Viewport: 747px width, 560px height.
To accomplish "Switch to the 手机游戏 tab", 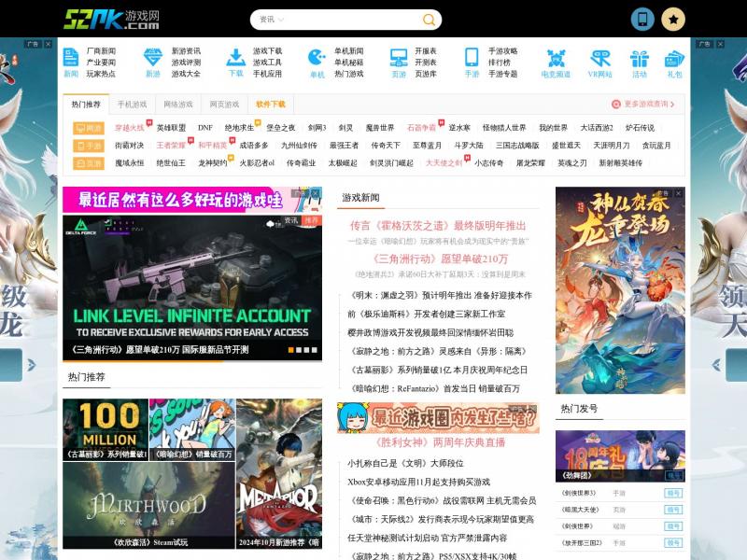I will [132, 105].
